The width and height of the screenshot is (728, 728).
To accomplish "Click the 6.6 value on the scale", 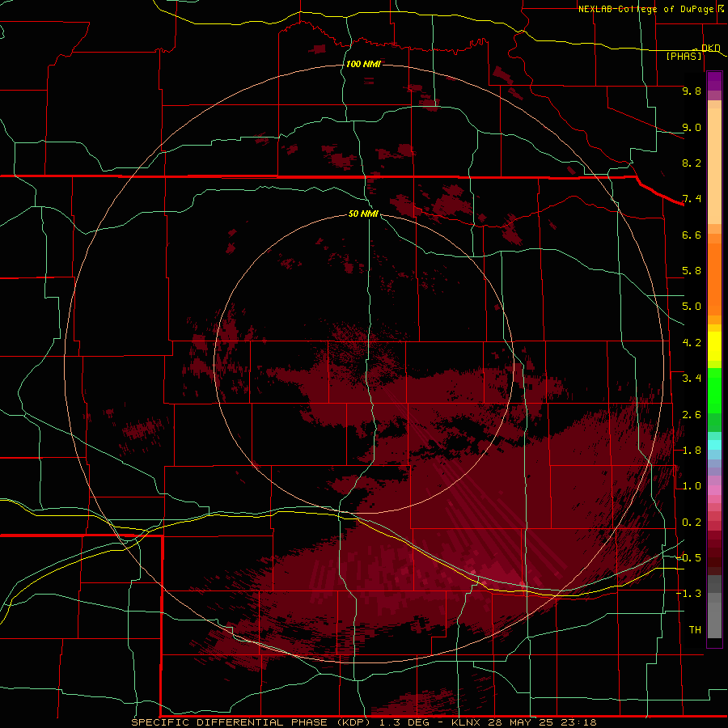I will [x=692, y=235].
